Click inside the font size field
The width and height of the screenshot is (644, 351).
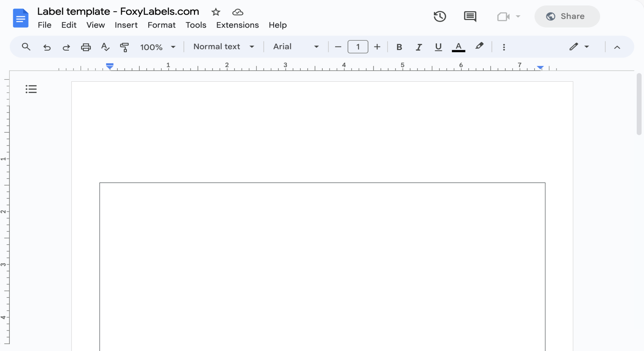click(357, 47)
